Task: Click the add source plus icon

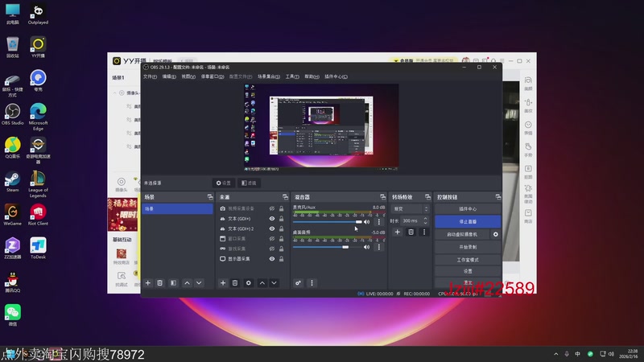Action: point(223,283)
